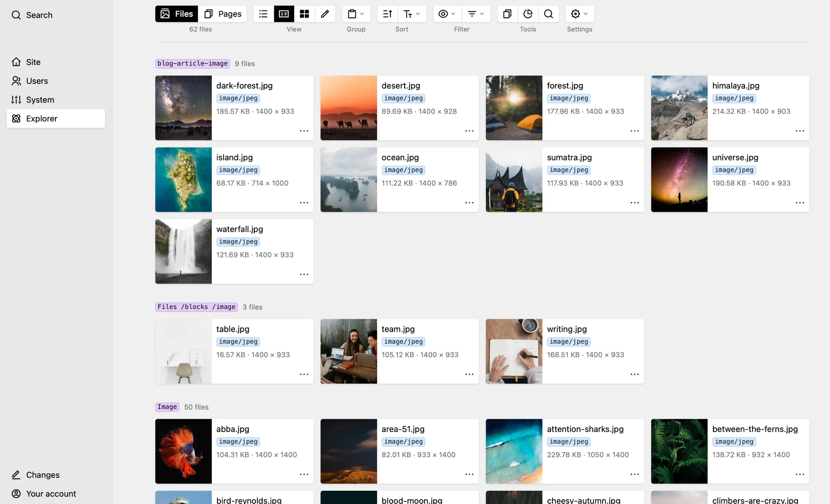This screenshot has width=830, height=504.
Task: Select the card list view icon
Action: 284,14
